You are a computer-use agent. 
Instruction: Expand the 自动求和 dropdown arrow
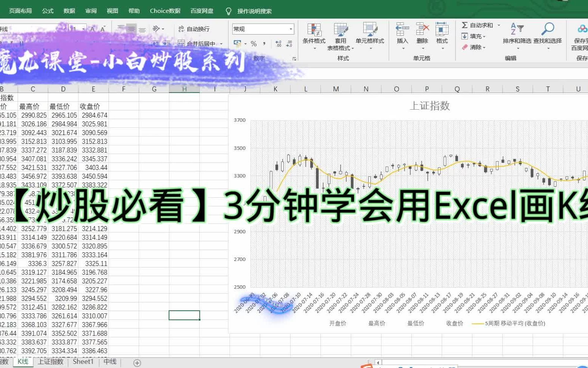tap(499, 25)
